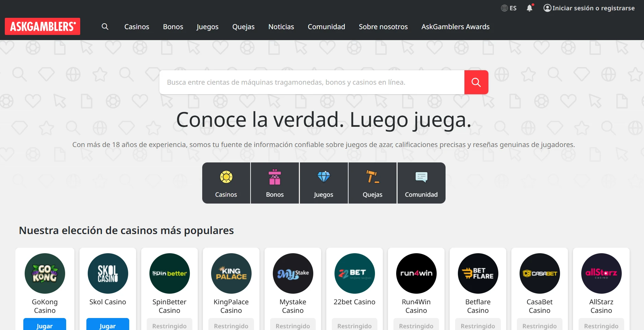Image resolution: width=644 pixels, height=330 pixels.
Task: Click Restringido under CasaBet Casino
Action: tap(539, 325)
